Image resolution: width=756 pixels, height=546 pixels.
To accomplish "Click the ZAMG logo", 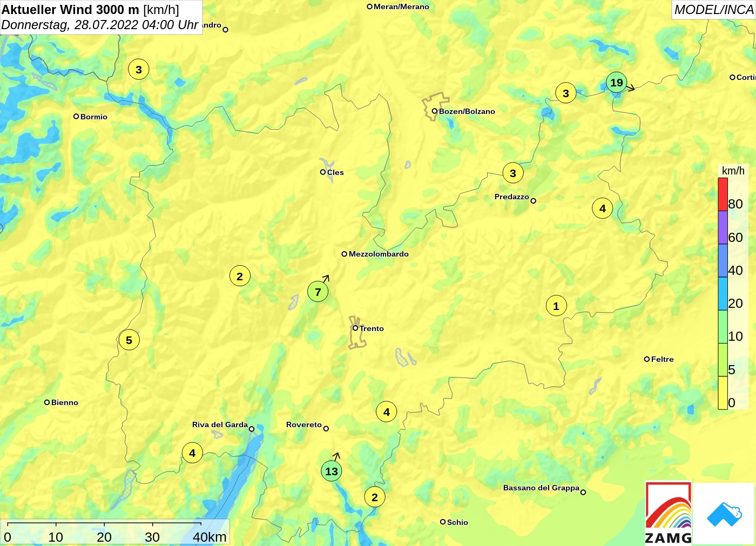I will pos(669,513).
